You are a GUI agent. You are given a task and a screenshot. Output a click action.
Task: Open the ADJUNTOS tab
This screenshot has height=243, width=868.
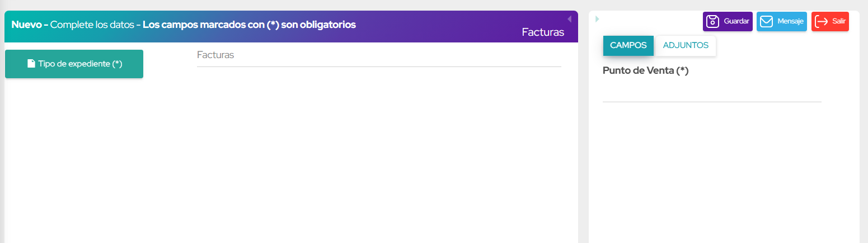coord(686,45)
